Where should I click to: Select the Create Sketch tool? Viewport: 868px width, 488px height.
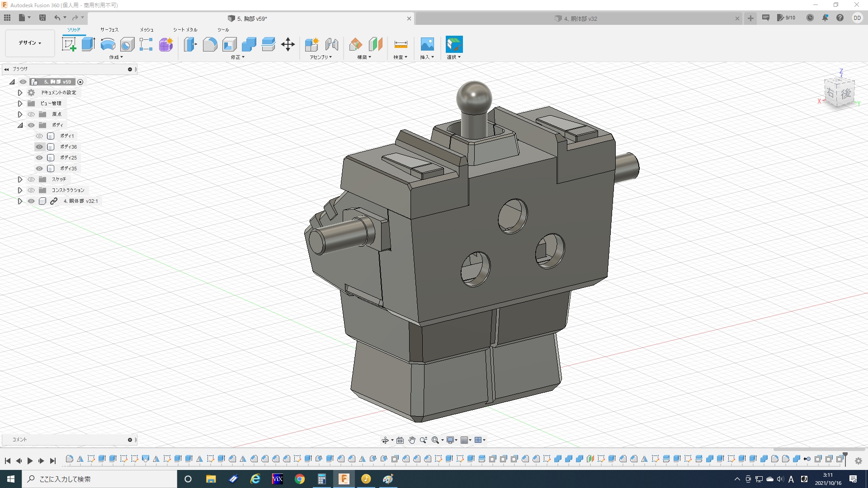click(69, 44)
